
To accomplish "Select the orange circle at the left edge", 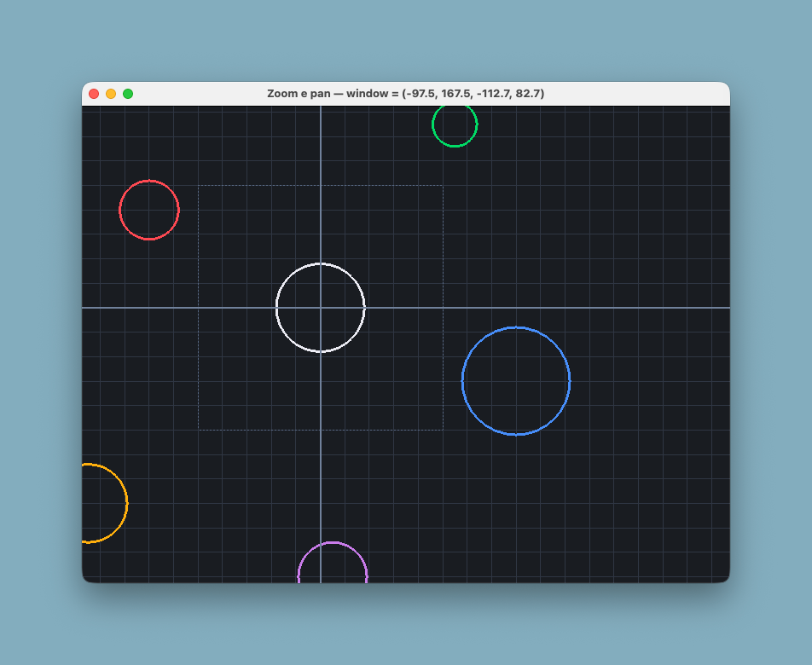I will (x=105, y=503).
